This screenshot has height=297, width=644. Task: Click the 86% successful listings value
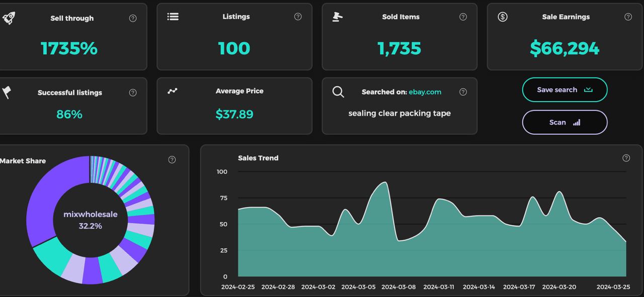[69, 114]
